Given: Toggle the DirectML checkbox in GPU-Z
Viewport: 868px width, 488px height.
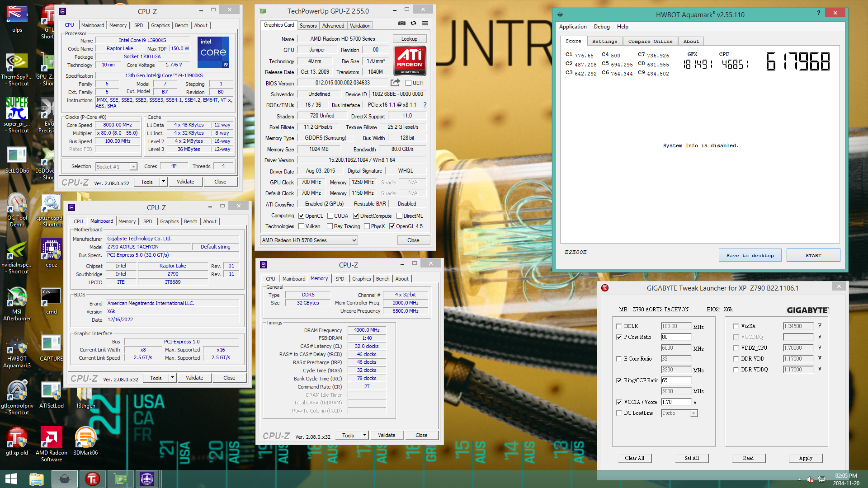Looking at the screenshot, I should click(399, 216).
